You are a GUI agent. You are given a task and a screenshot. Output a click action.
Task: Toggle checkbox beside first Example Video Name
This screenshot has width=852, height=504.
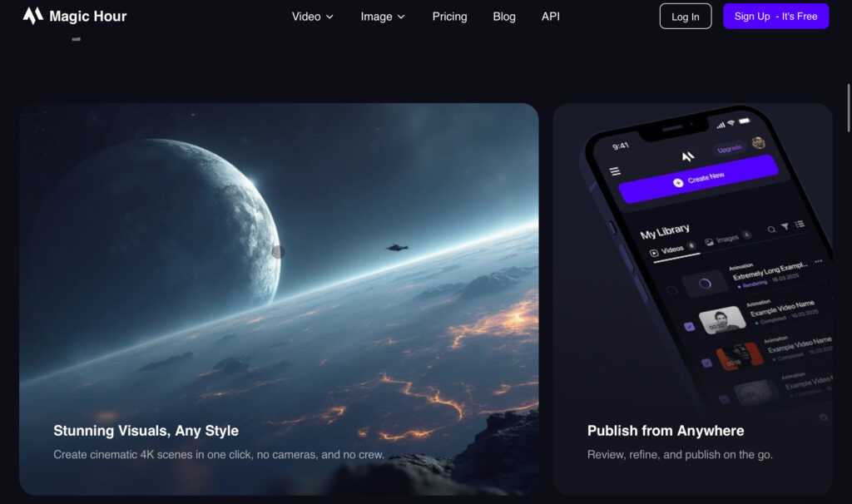click(689, 326)
